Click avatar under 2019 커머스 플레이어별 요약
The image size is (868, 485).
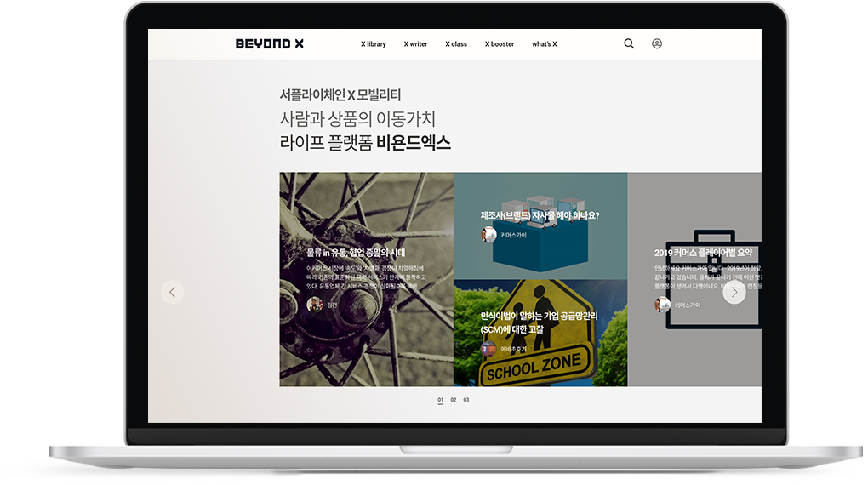pyautogui.click(x=663, y=305)
